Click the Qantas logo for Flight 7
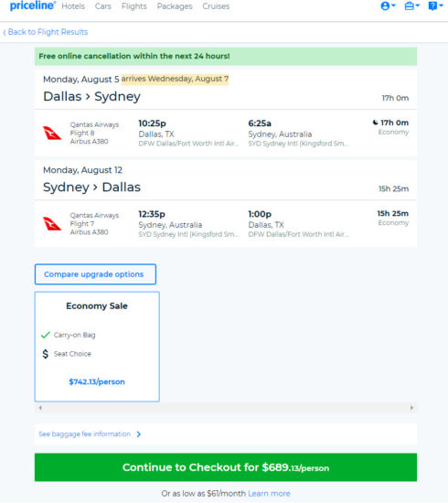The width and height of the screenshot is (448, 503). [x=52, y=223]
